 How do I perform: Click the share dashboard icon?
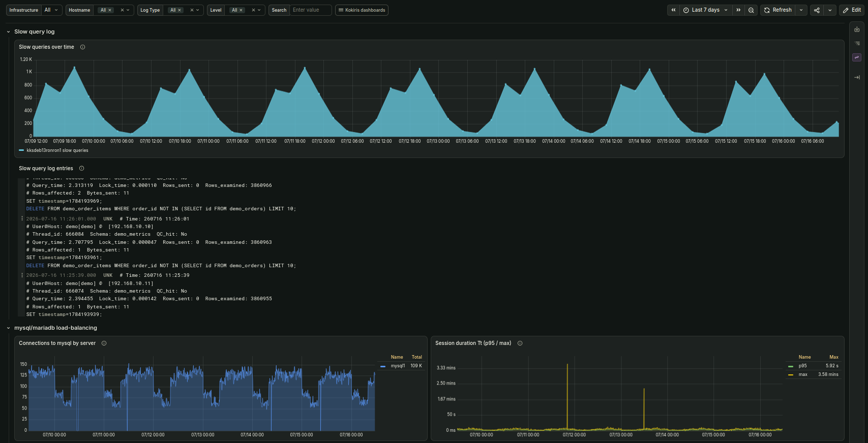[817, 10]
